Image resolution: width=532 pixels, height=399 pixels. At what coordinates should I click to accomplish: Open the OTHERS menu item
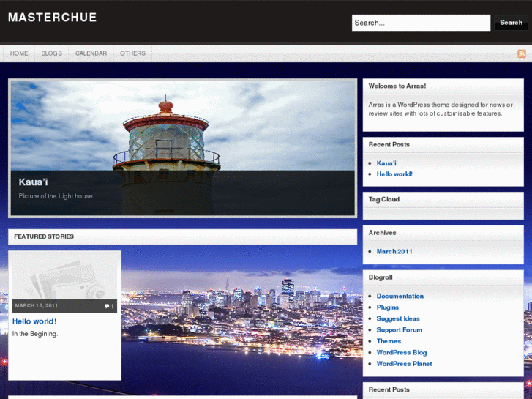[x=132, y=53]
